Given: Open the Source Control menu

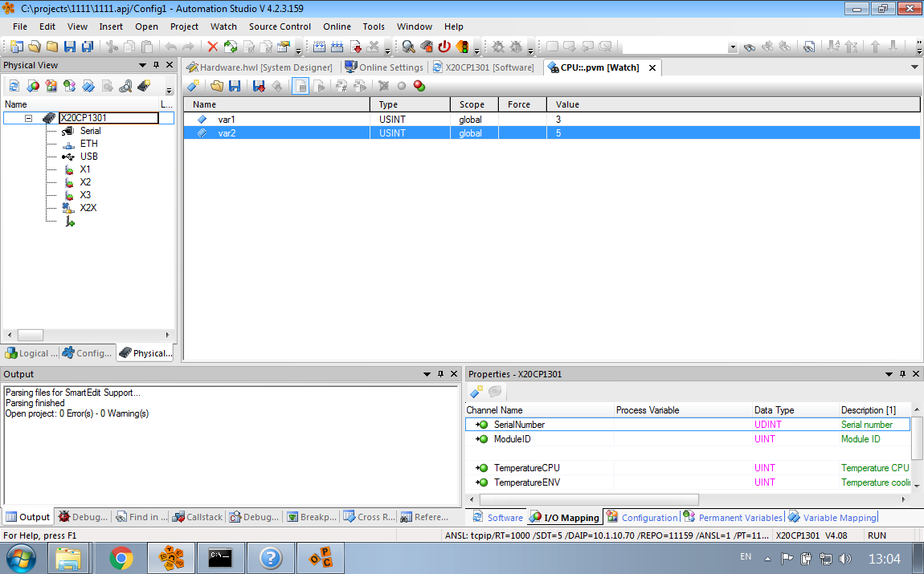Looking at the screenshot, I should click(x=280, y=26).
